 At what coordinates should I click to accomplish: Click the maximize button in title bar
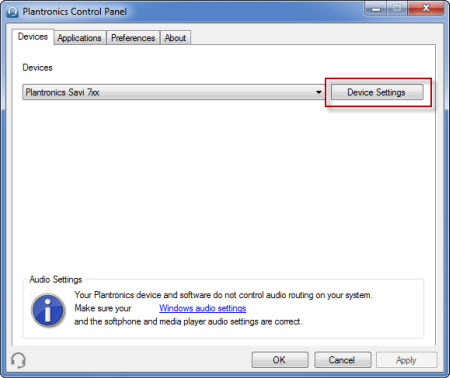[x=397, y=9]
